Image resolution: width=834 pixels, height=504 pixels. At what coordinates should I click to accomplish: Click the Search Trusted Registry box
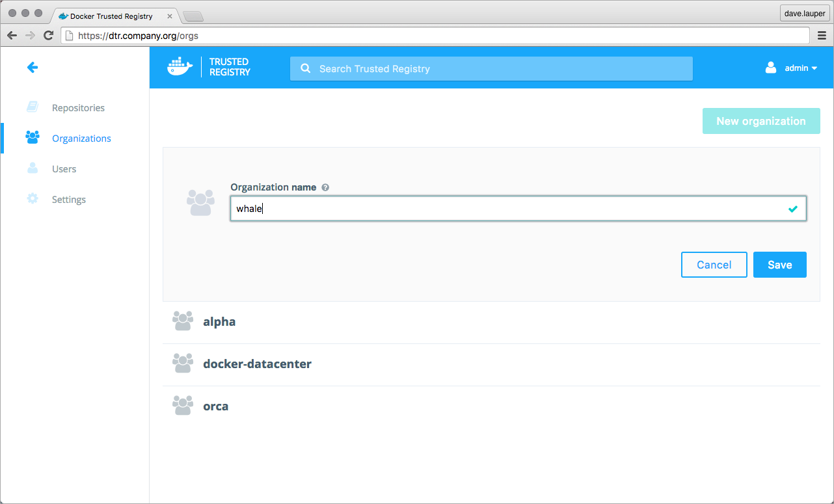coord(491,68)
